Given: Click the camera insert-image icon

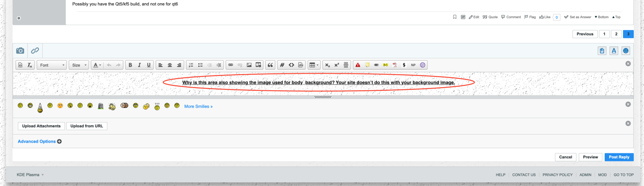Looking at the screenshot, I should click(x=20, y=51).
